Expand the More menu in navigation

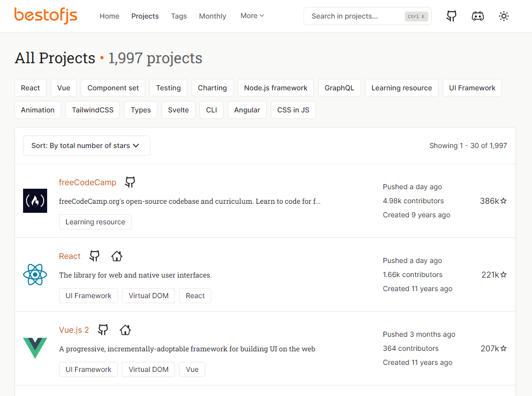(x=252, y=16)
